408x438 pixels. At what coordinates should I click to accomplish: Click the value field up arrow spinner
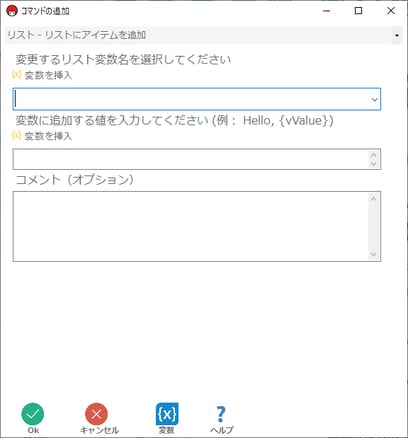373,155
